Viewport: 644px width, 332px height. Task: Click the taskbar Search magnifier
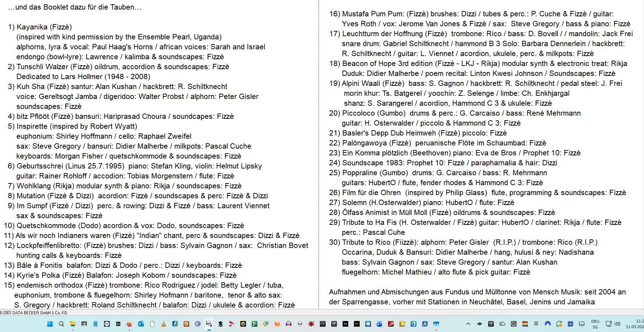click(61, 324)
